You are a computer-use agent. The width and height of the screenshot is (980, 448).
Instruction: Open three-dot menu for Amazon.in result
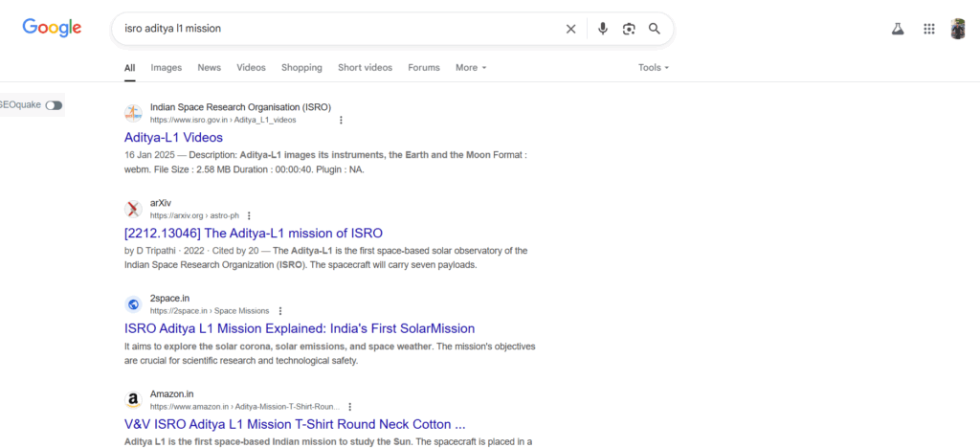coord(350,406)
